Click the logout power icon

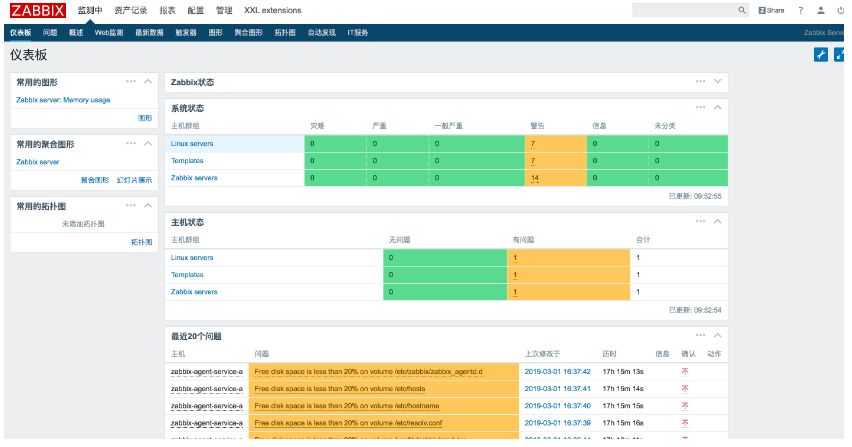tap(840, 10)
